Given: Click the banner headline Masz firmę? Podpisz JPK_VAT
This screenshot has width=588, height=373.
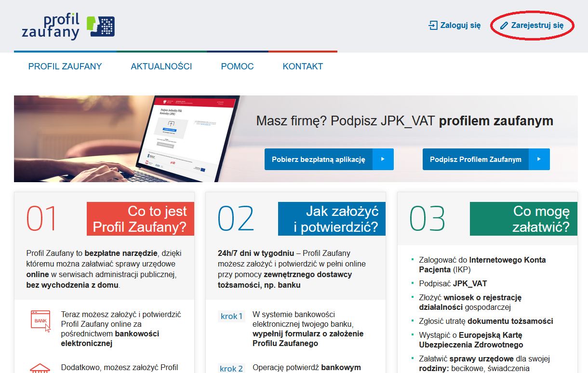Looking at the screenshot, I should tap(404, 120).
